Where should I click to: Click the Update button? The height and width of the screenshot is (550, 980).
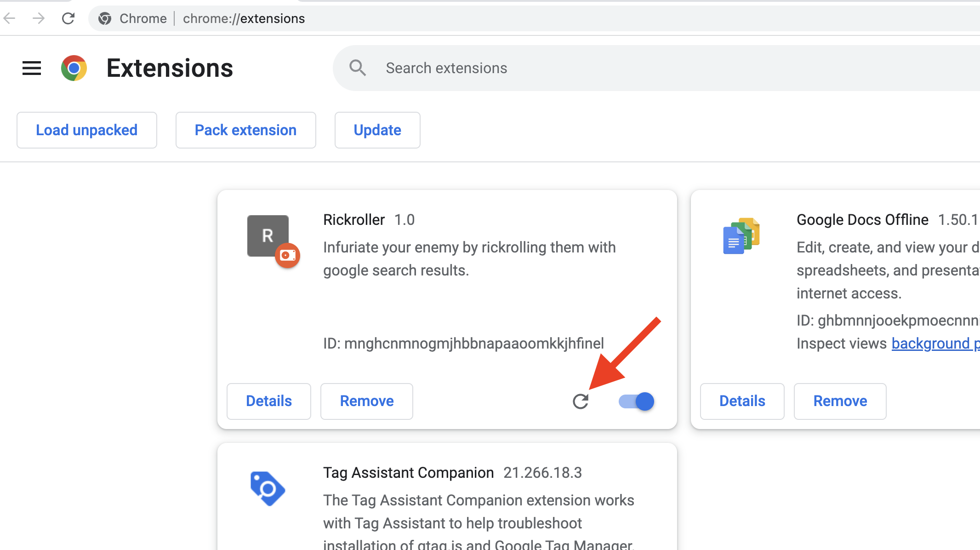click(377, 130)
